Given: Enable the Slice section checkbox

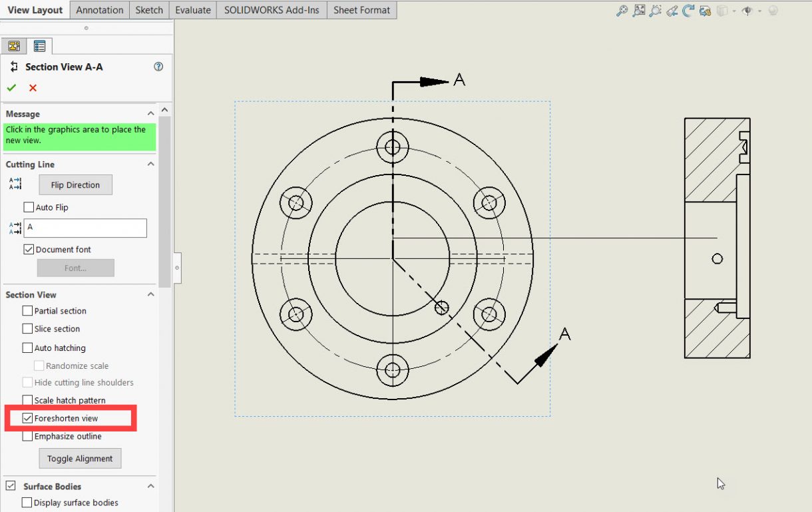Looking at the screenshot, I should pos(27,328).
